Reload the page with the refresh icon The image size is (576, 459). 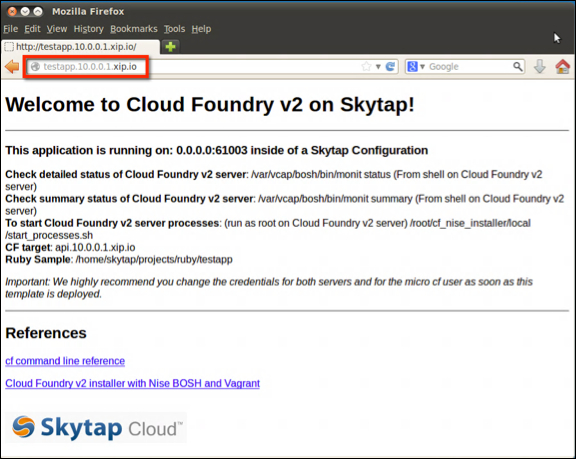(x=390, y=66)
